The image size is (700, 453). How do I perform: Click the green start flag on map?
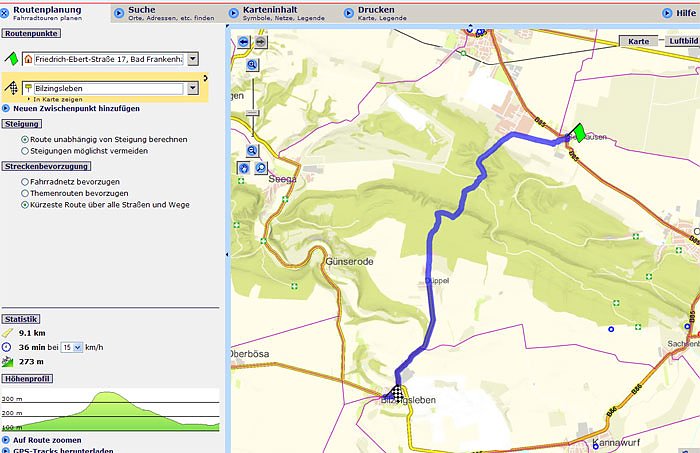pos(576,132)
